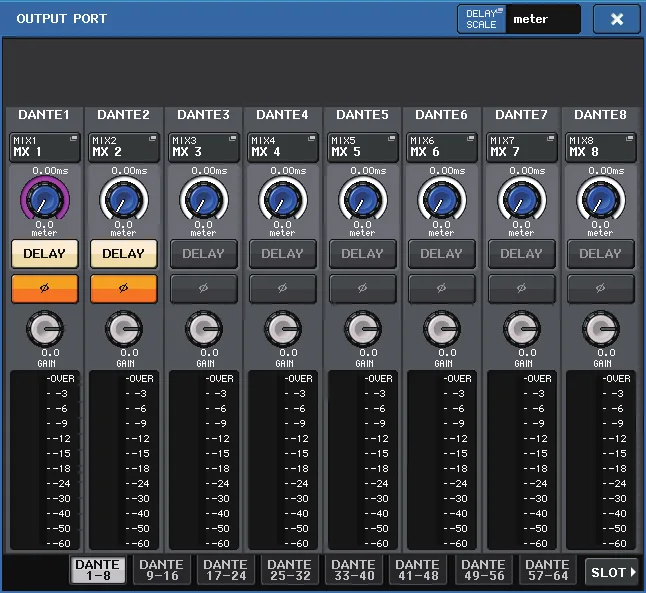
Task: Switch to DANTE 33-40 tab
Action: (x=353, y=570)
